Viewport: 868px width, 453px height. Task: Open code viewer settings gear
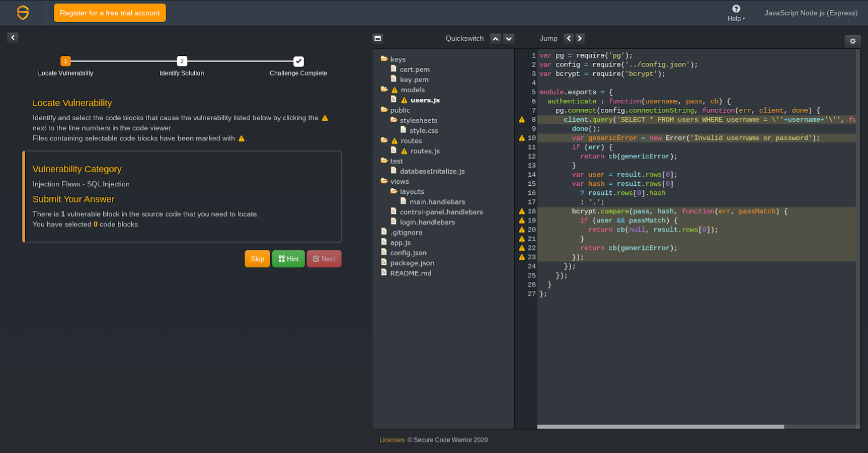pos(852,41)
